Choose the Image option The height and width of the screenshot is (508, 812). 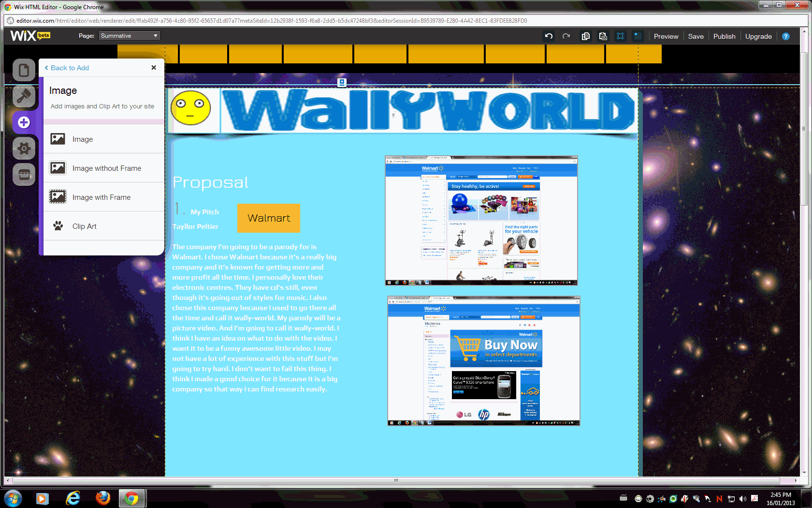tap(104, 139)
